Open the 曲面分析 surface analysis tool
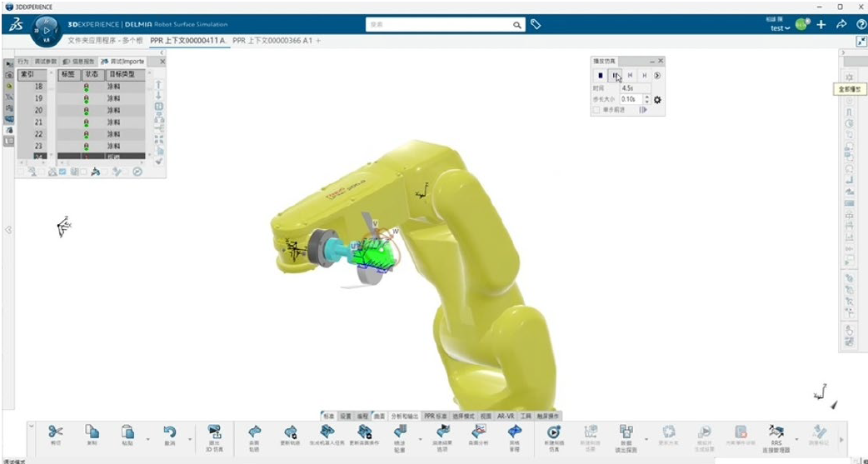Viewport: 868px width, 464px height. click(x=478, y=432)
